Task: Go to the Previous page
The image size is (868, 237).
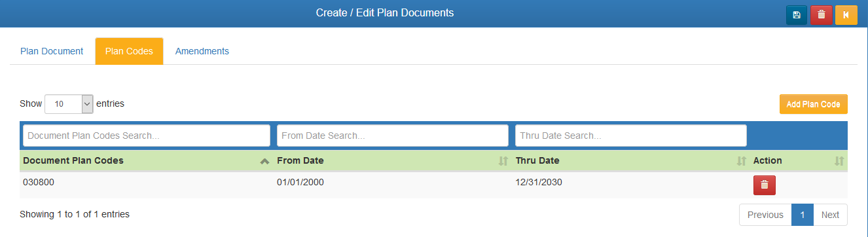Action: [765, 215]
